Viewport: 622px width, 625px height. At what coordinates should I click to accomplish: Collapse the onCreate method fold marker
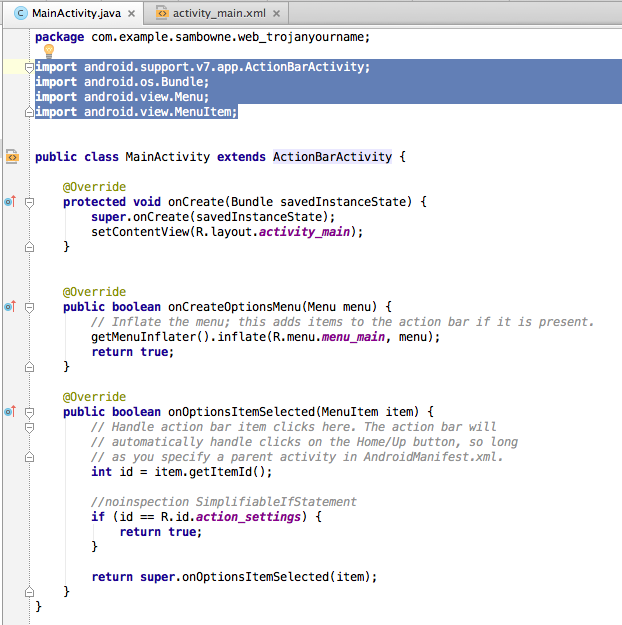(29, 202)
